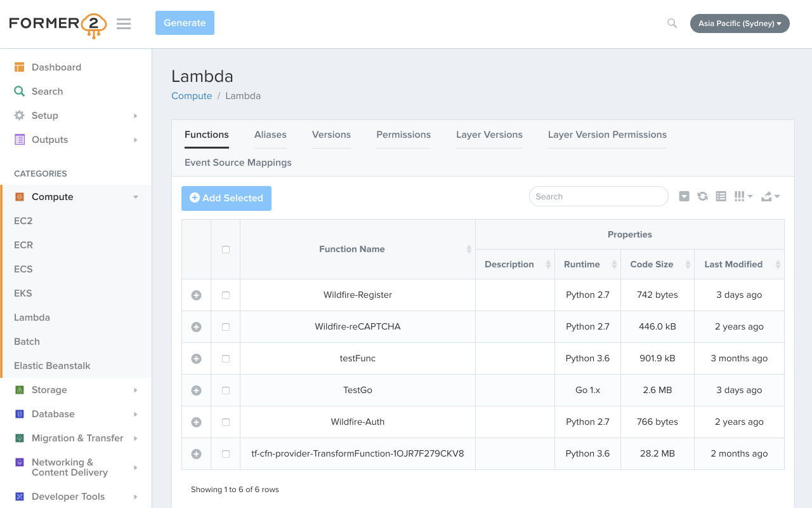This screenshot has width=812, height=508.
Task: Switch to the Layer Versions tab
Action: (489, 135)
